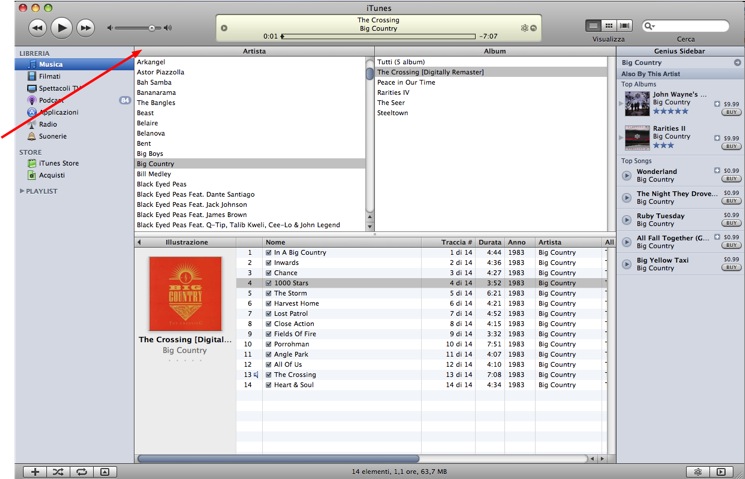Switch to grid album view

(609, 26)
